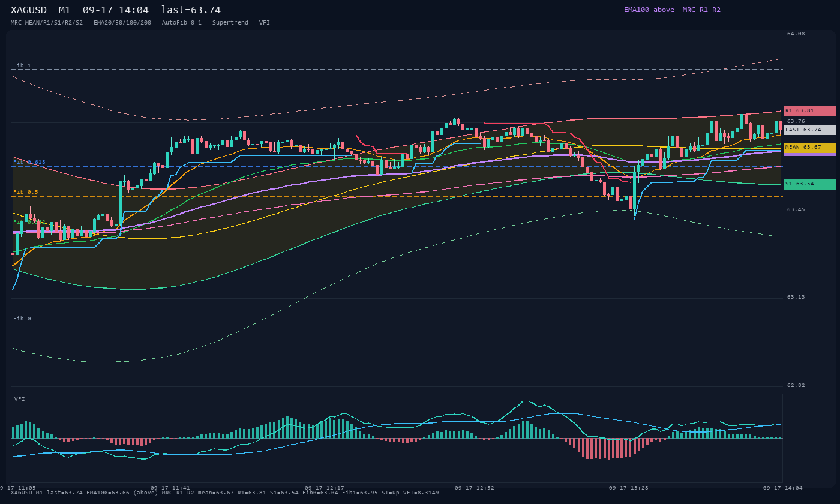Click the 'Fib 0.5' level label
Image resolution: width=840 pixels, height=504 pixels.
[x=26, y=192]
